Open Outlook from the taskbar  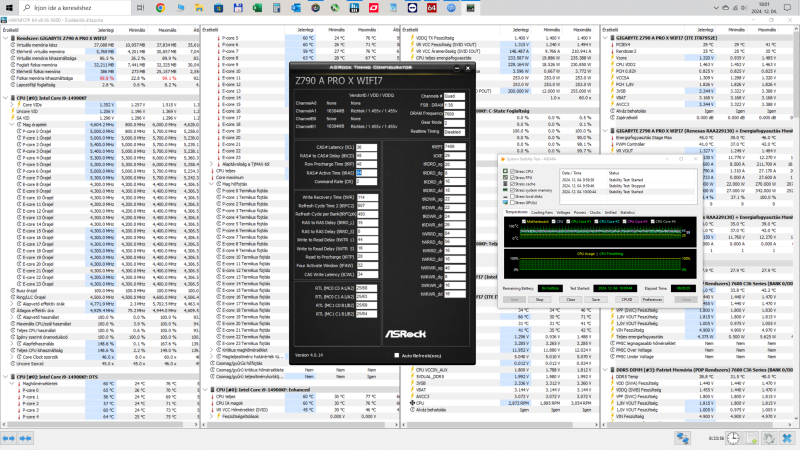click(x=296, y=8)
